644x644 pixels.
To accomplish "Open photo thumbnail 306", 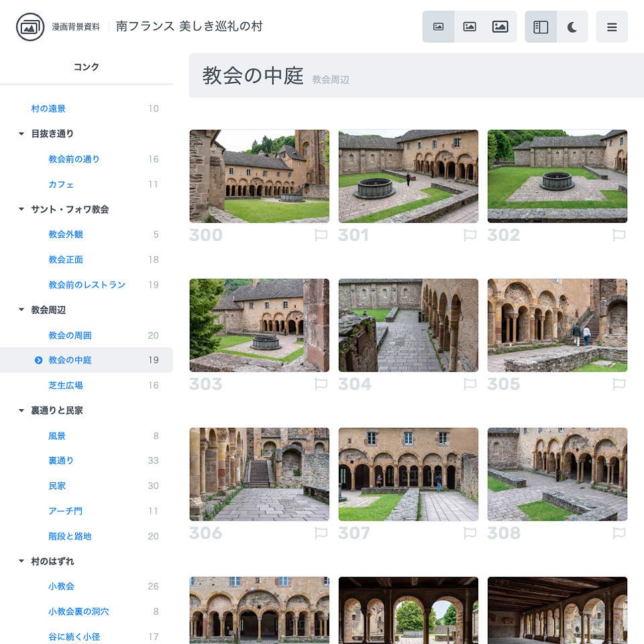I will pos(259,474).
